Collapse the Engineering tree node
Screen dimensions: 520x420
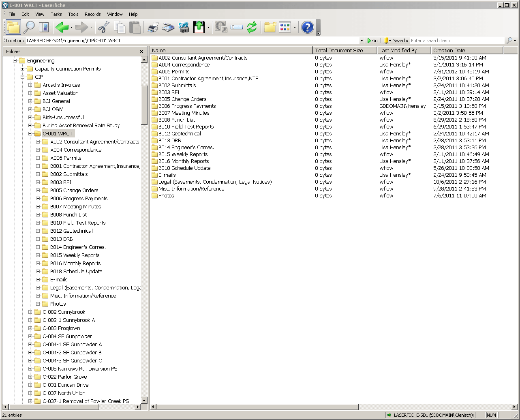tap(15, 60)
